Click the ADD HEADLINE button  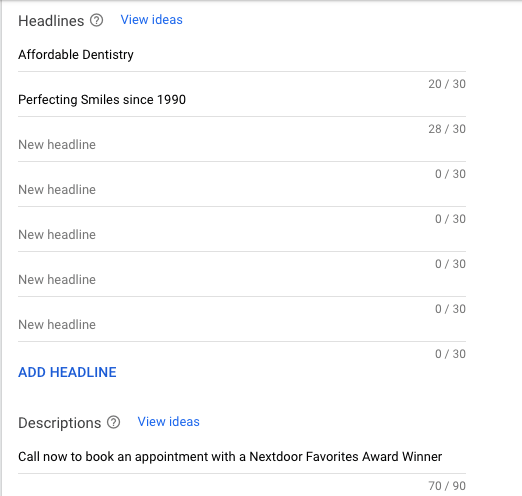click(x=67, y=372)
